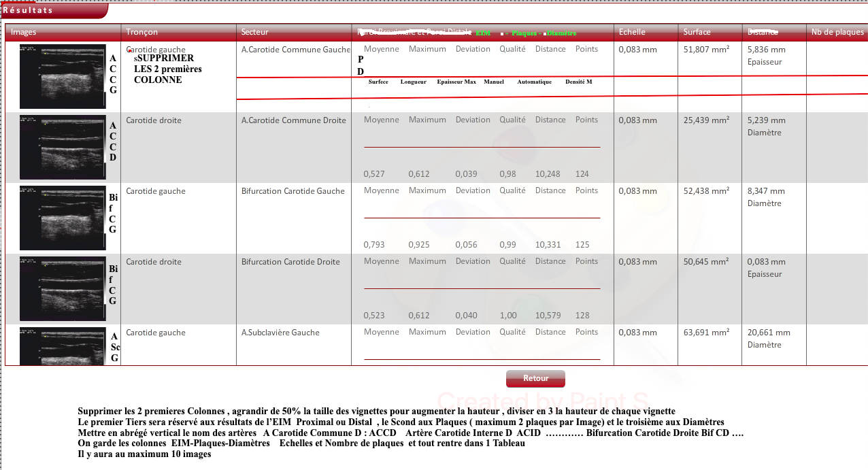The width and height of the screenshot is (868, 470).
Task: Open the A.Carotide Commune Gauche ultrasound thumbnail
Action: coord(63,77)
